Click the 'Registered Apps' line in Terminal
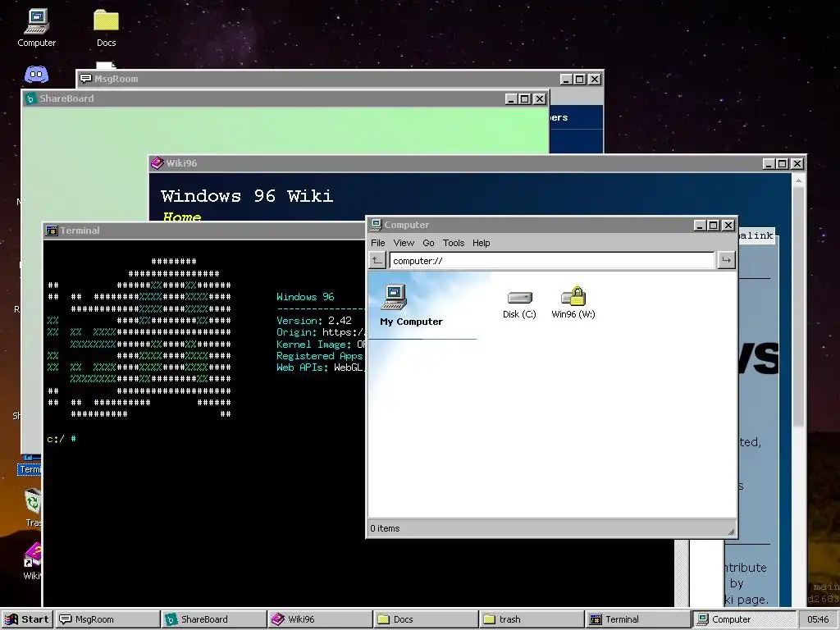The image size is (840, 630). click(x=321, y=356)
